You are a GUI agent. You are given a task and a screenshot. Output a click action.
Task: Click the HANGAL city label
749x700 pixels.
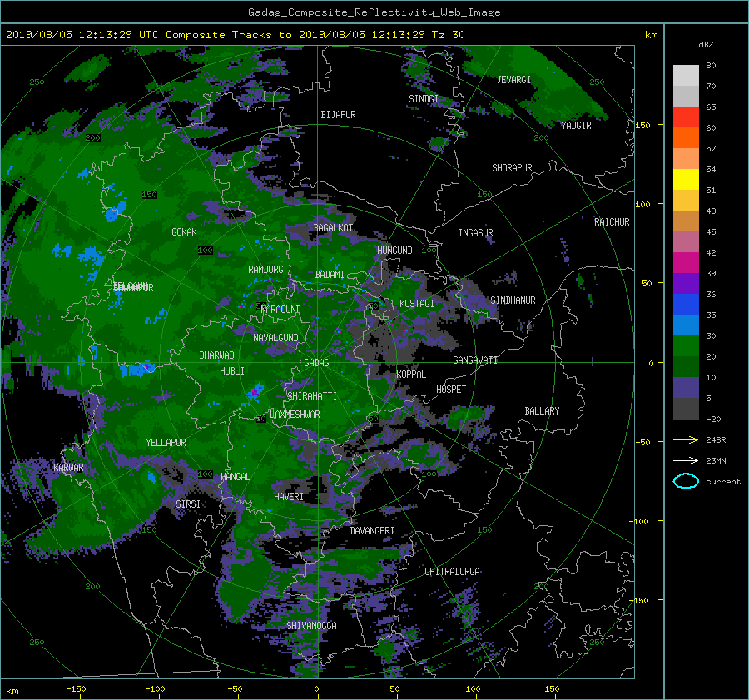235,477
